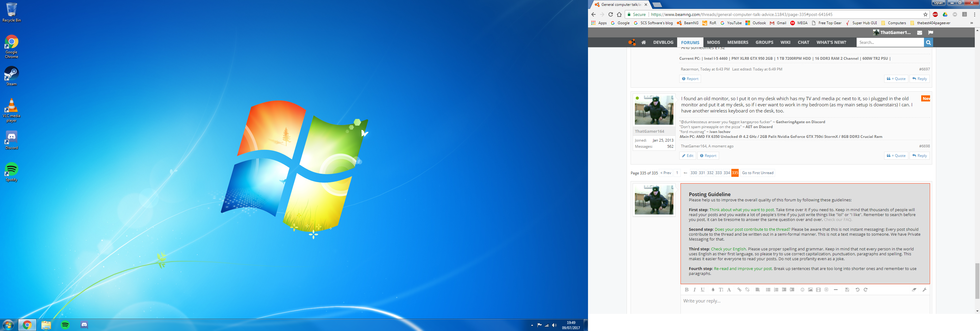This screenshot has width=980, height=331.
Task: Click the insert media film icon
Action: [x=818, y=290]
